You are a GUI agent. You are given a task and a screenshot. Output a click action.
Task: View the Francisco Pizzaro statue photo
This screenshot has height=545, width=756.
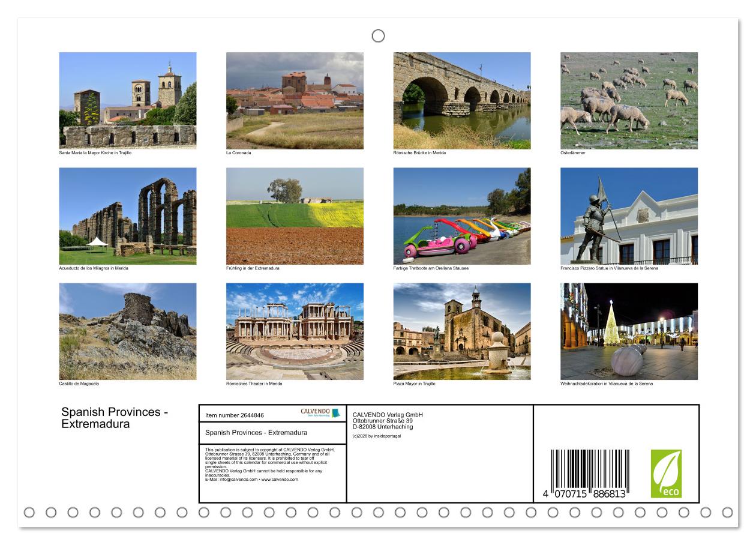[629, 216]
